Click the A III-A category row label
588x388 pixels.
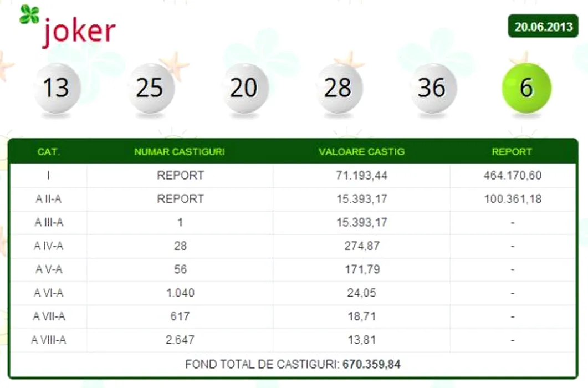[49, 223]
